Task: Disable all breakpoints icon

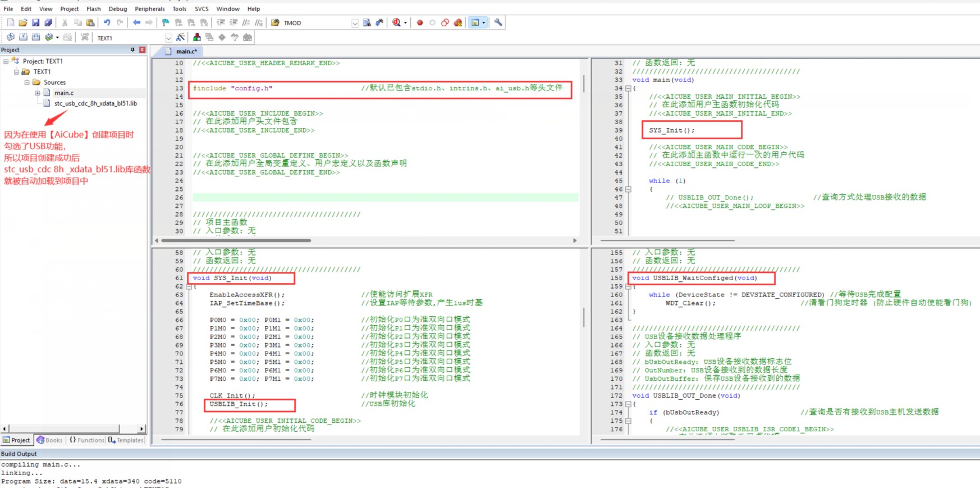Action: (445, 22)
